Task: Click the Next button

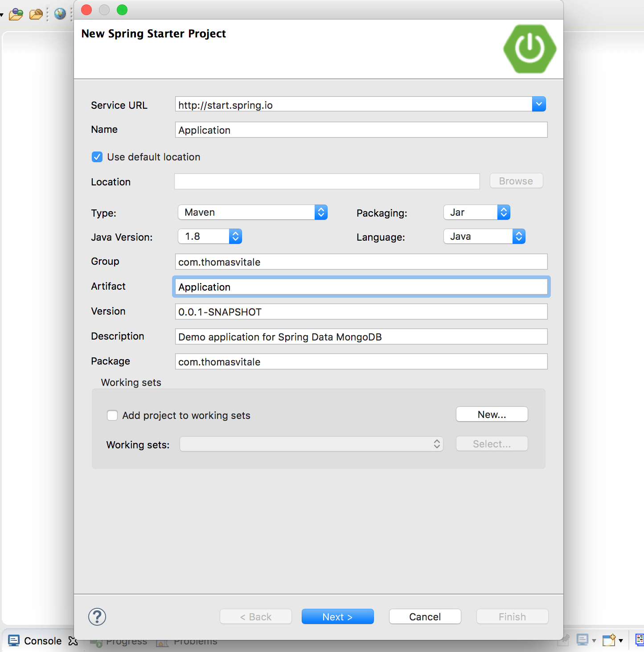Action: click(x=337, y=616)
